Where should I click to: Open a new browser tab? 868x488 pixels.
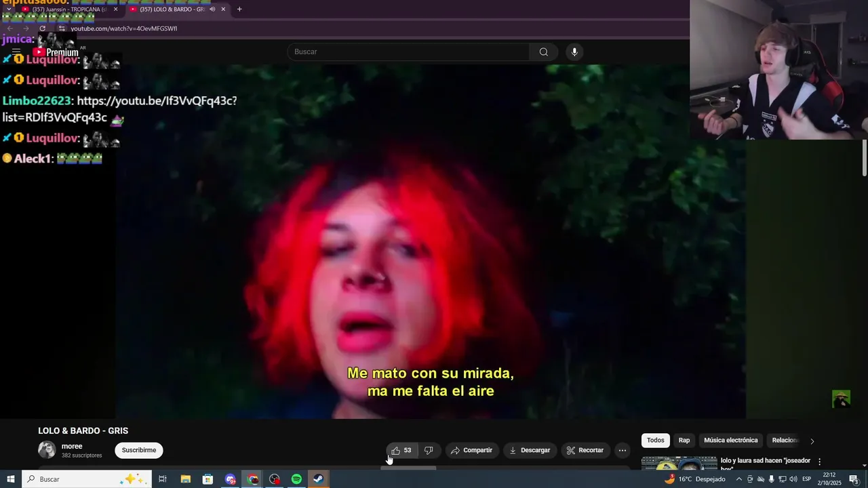239,9
